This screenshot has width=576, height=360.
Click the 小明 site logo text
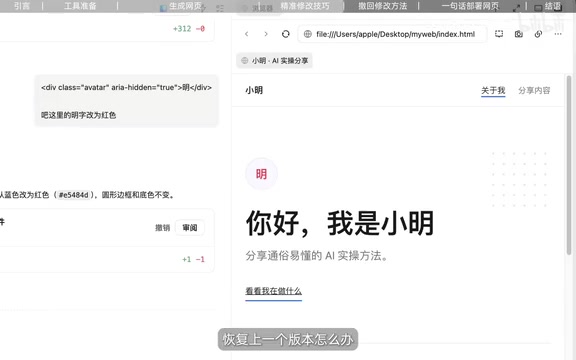coord(254,90)
